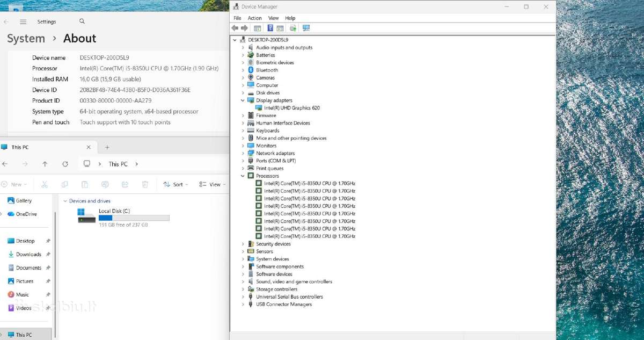Select This PC in File Explorer sidebar
Viewport: 644px width, 340px height.
click(19, 335)
